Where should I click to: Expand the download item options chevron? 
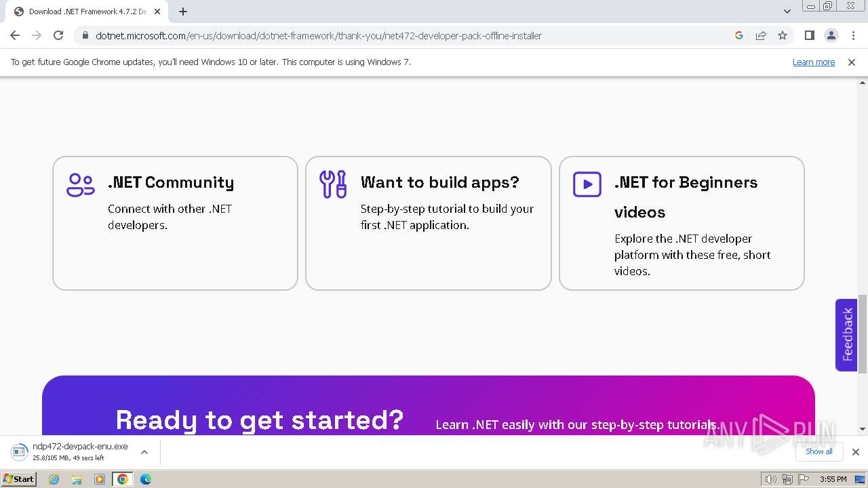pos(144,451)
